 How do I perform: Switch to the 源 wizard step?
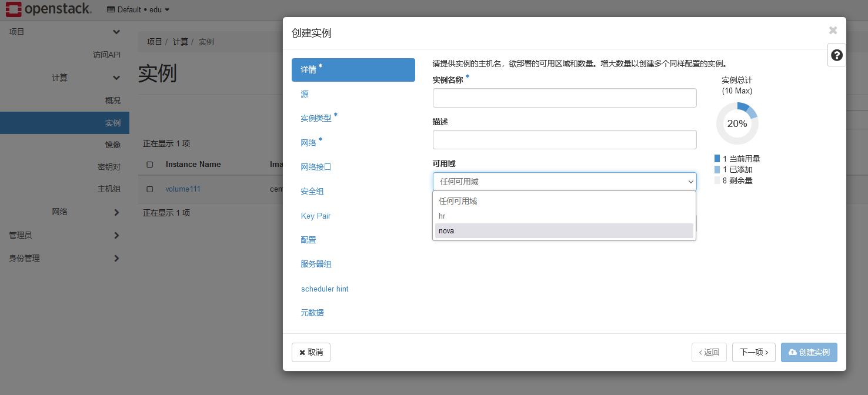(305, 94)
